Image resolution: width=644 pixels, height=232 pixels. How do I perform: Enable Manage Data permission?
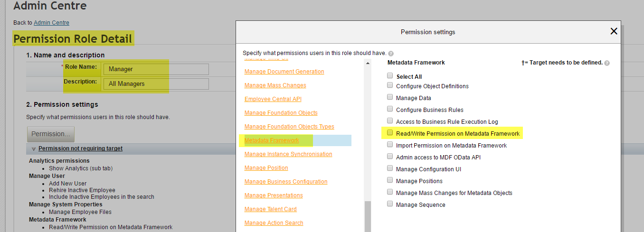point(390,98)
